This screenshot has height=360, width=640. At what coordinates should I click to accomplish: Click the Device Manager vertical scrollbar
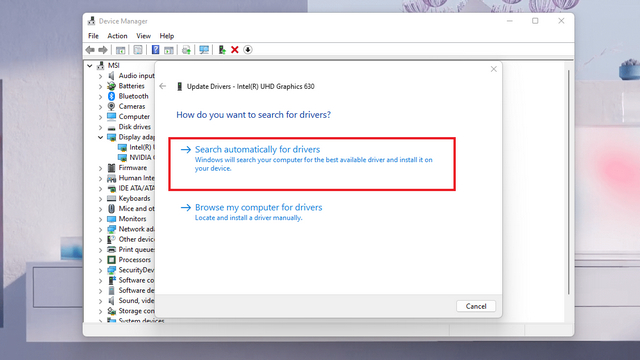pos(569,182)
